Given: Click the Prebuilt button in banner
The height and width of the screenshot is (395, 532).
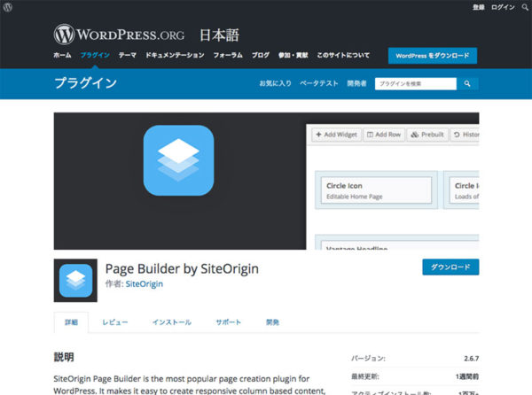Looking at the screenshot, I should tap(427, 135).
